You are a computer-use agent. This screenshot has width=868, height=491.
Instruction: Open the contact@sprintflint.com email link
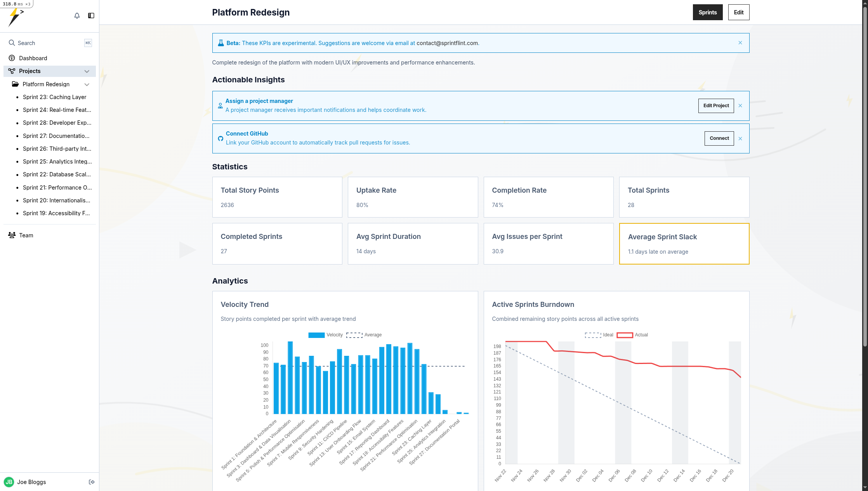coord(447,43)
